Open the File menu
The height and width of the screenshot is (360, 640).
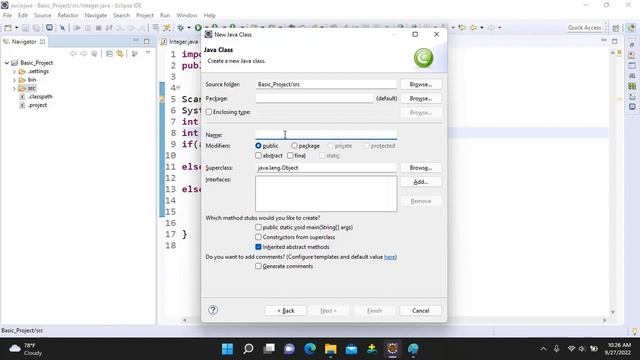tap(7, 16)
